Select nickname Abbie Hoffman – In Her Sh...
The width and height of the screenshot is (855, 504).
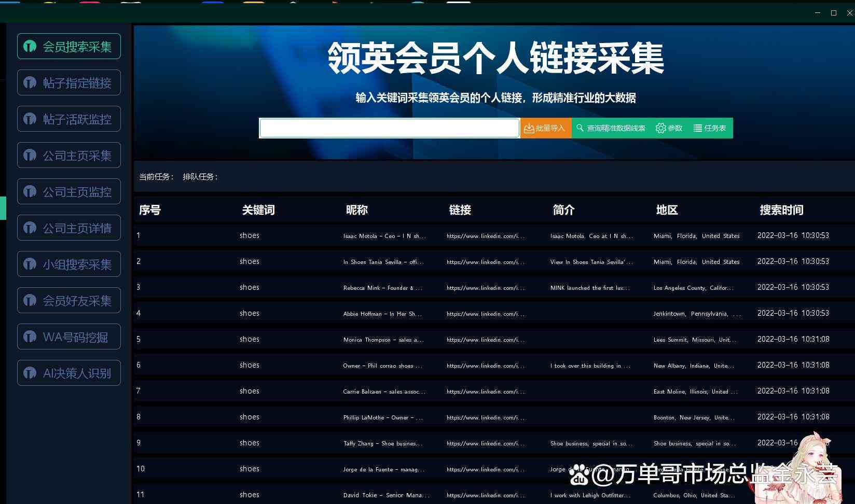(382, 314)
